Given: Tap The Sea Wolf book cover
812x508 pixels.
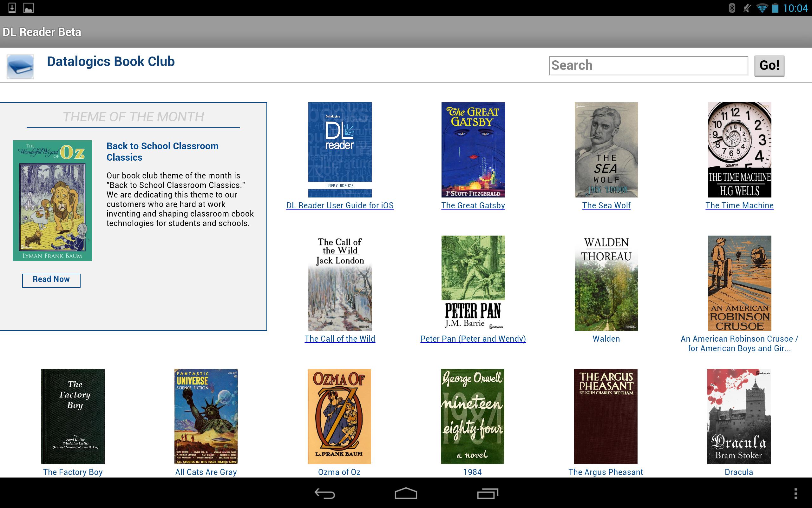Looking at the screenshot, I should 606,150.
